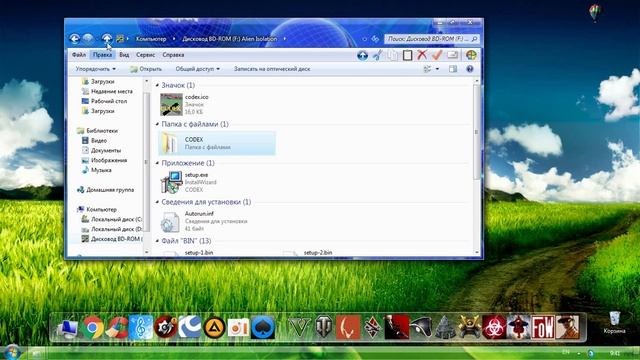Collapse the Файл "BIN" (13) group
This screenshot has width=640, height=360.
[x=158, y=241]
